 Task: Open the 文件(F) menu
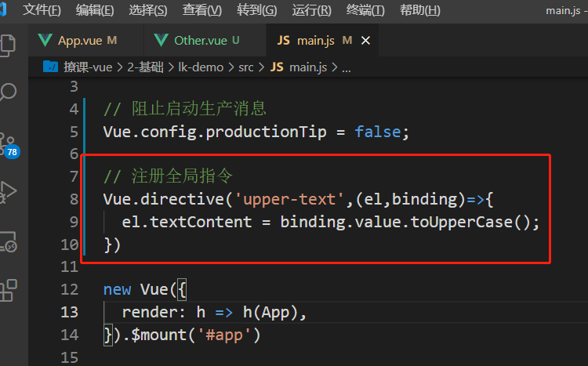click(42, 10)
